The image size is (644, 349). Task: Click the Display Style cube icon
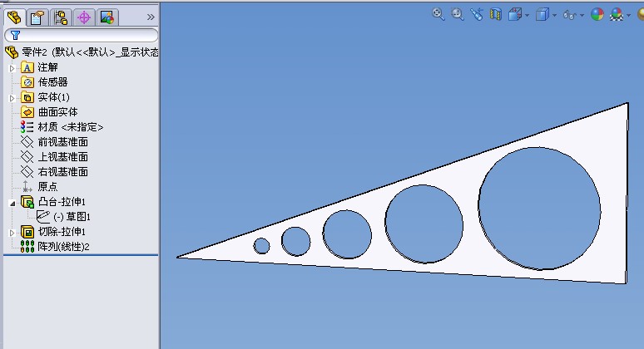[542, 15]
